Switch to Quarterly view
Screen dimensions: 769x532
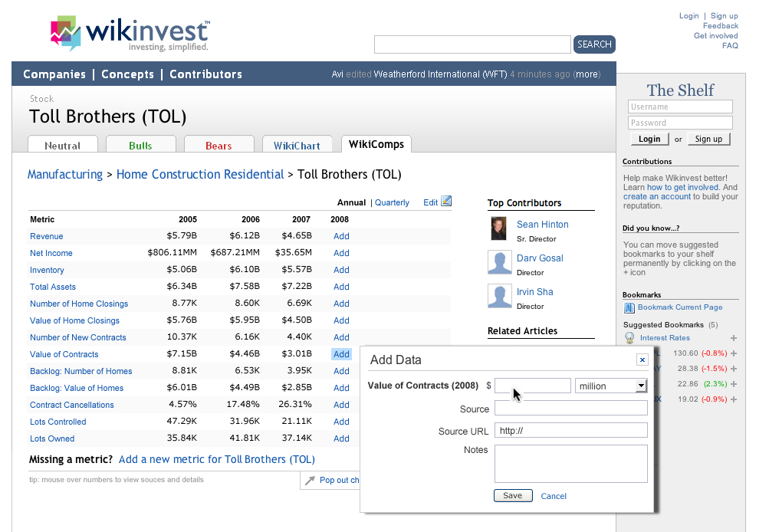click(392, 203)
